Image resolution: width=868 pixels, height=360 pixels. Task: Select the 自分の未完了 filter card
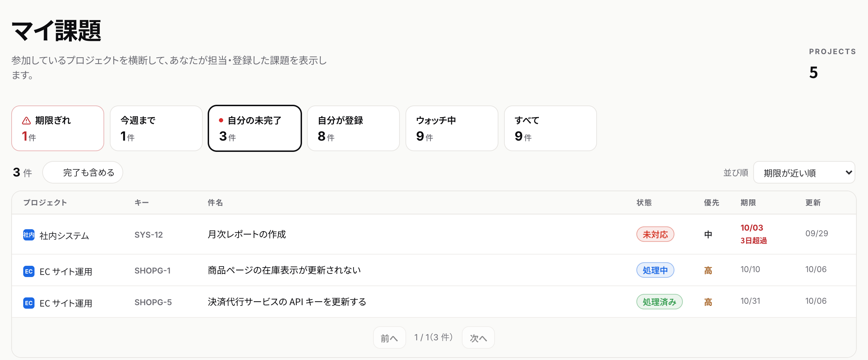tap(255, 128)
